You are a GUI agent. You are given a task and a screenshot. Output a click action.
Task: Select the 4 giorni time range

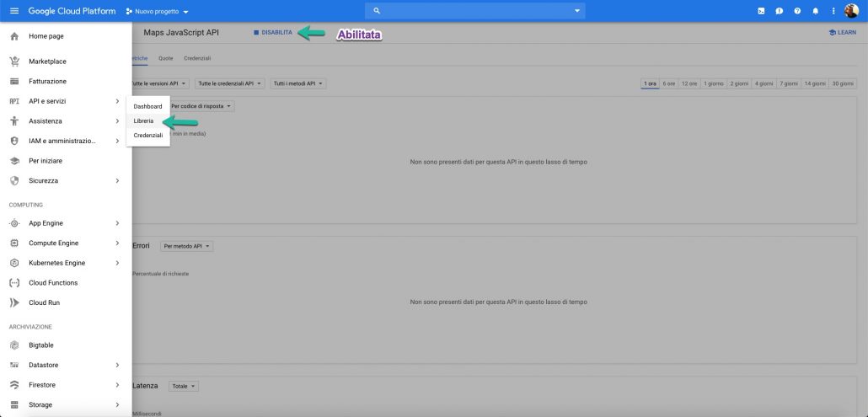764,83
